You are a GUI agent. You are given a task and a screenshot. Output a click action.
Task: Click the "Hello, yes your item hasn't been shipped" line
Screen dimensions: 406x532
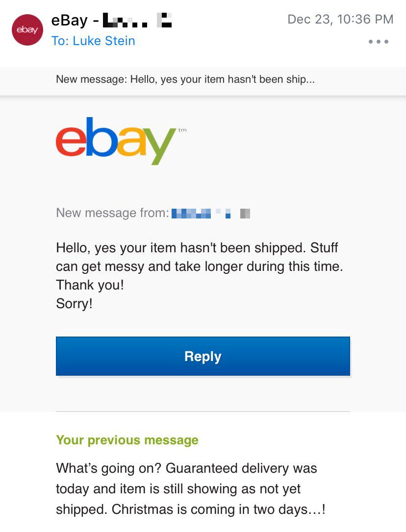(x=197, y=247)
